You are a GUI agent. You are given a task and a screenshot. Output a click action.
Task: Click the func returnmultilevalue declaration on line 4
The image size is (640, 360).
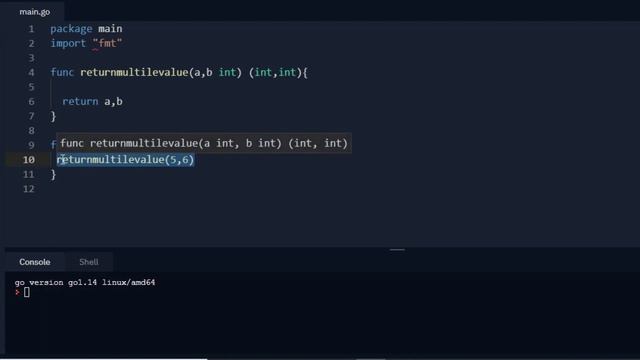[x=179, y=72]
